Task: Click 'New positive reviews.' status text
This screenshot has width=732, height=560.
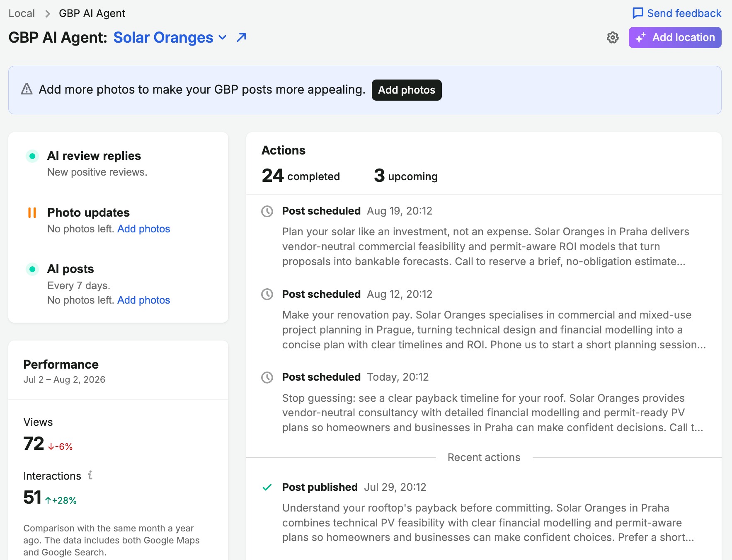Action: tap(97, 172)
